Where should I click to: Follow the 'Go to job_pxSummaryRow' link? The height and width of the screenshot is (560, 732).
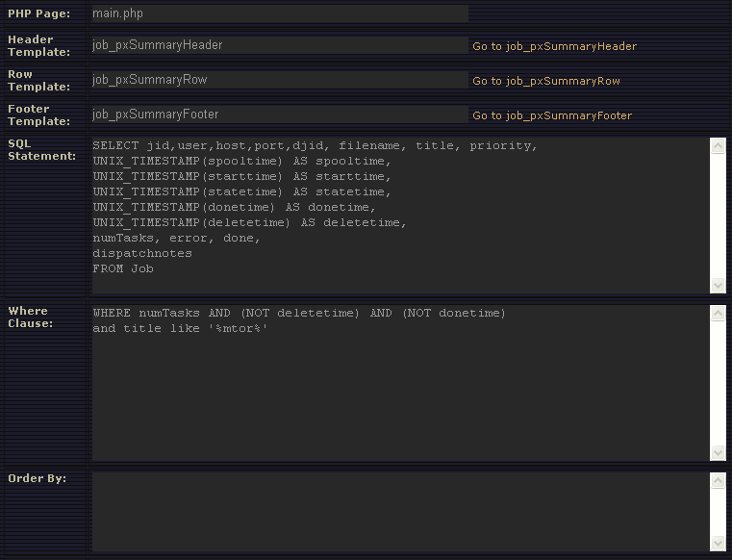(x=545, y=81)
